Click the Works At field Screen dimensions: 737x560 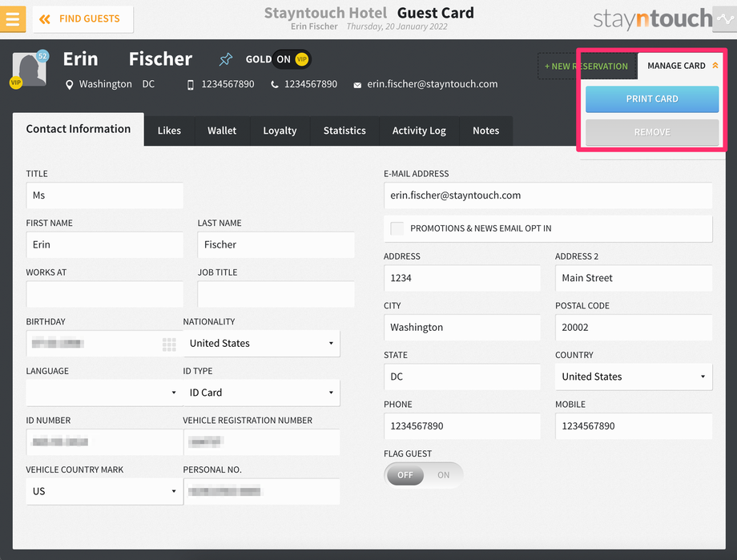coord(104,294)
